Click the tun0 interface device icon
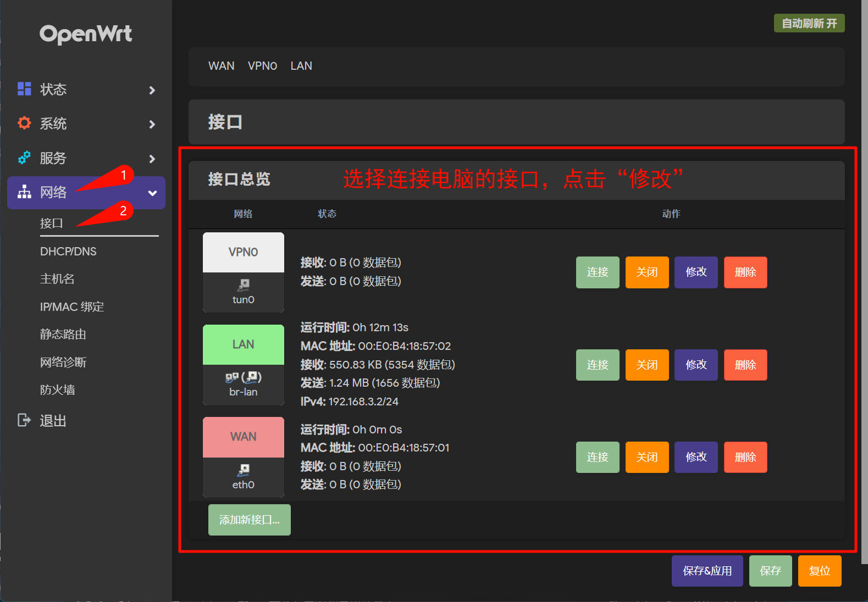 244,285
